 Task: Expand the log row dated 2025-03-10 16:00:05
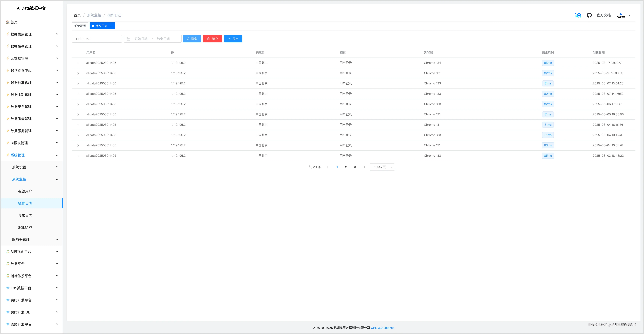tap(78, 73)
